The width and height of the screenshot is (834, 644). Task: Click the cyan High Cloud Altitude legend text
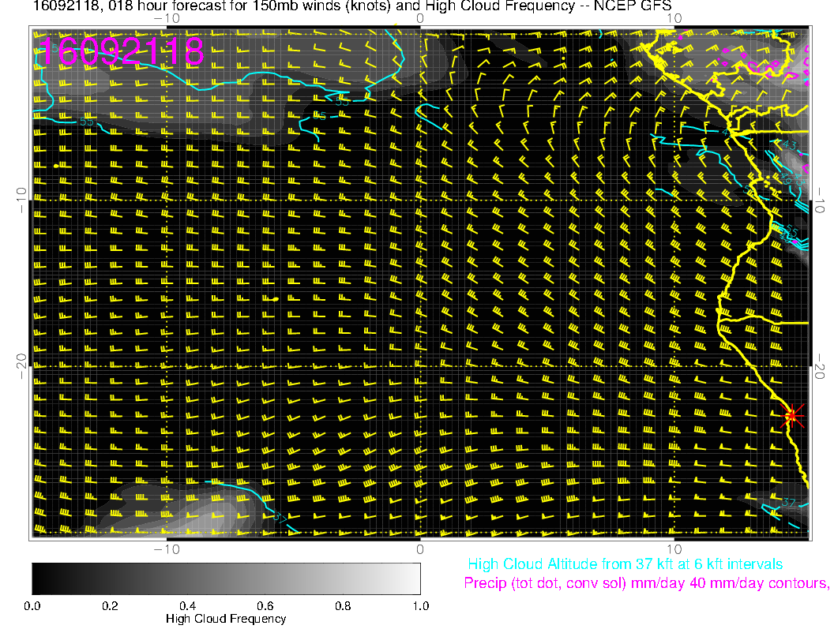tap(625, 564)
